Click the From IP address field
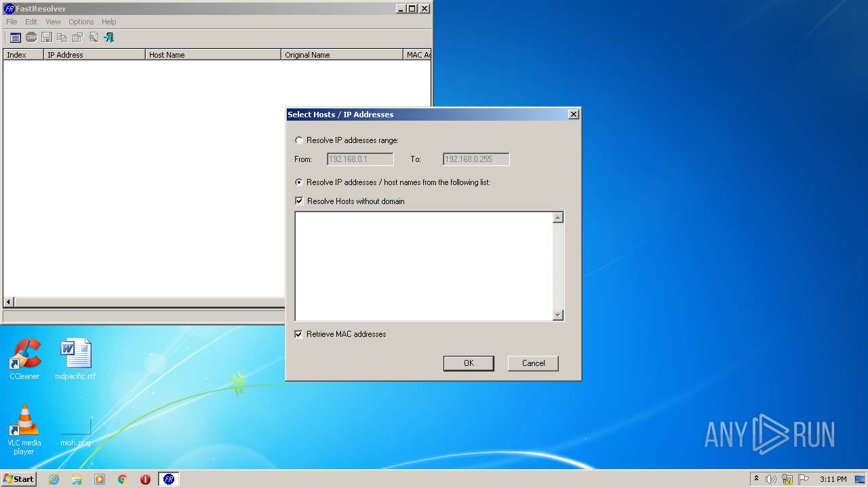 tap(360, 159)
